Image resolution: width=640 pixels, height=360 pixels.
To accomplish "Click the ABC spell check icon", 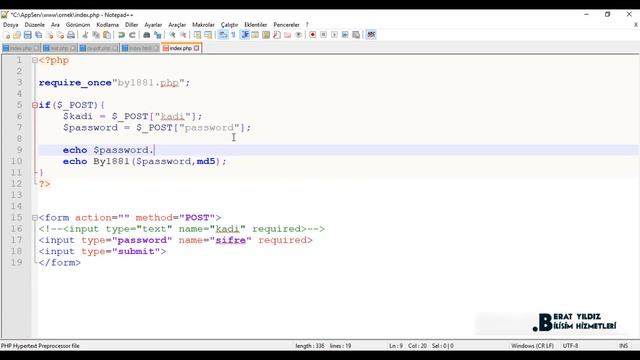I will tap(371, 35).
